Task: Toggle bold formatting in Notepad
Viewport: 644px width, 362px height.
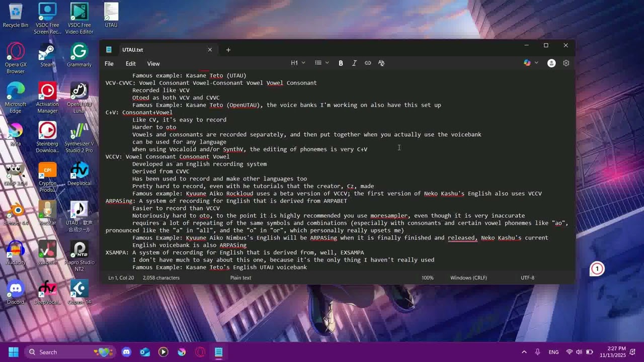Action: (x=341, y=63)
